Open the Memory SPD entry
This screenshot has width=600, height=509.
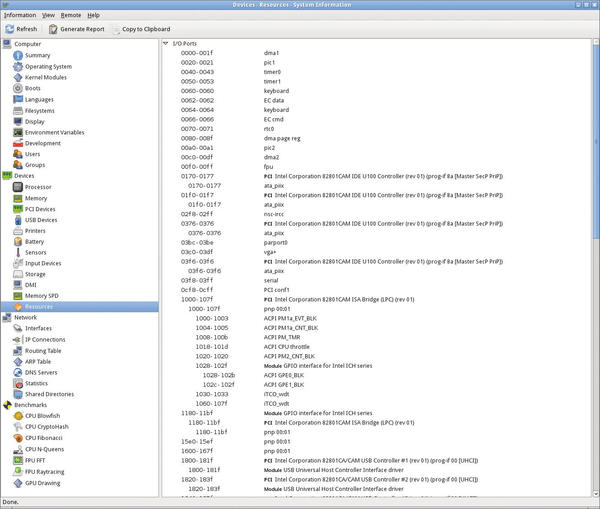42,296
